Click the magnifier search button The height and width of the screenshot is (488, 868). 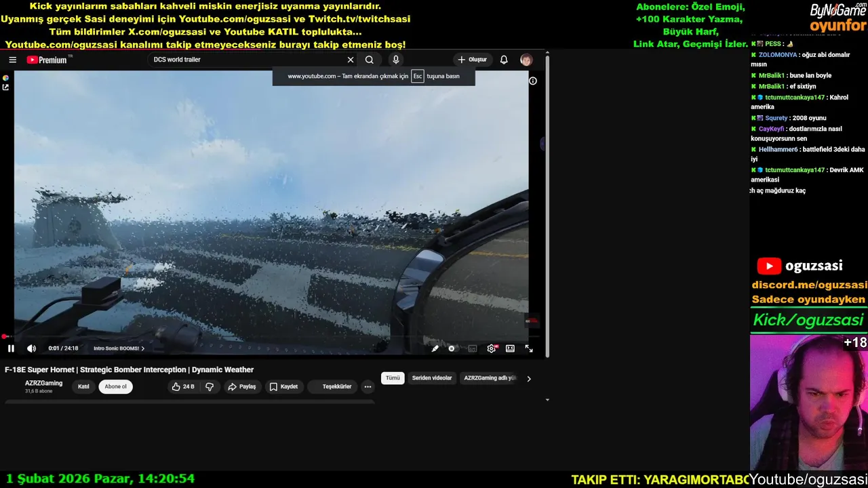coord(369,60)
